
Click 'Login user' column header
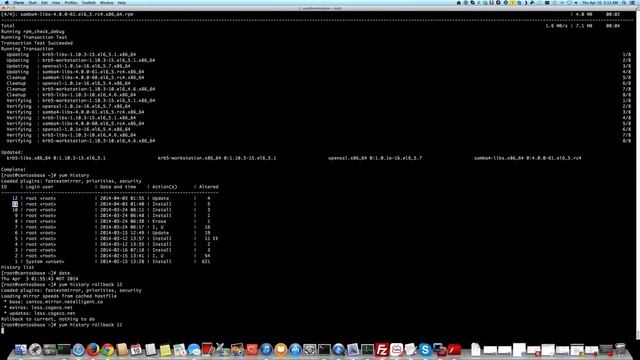[40, 187]
